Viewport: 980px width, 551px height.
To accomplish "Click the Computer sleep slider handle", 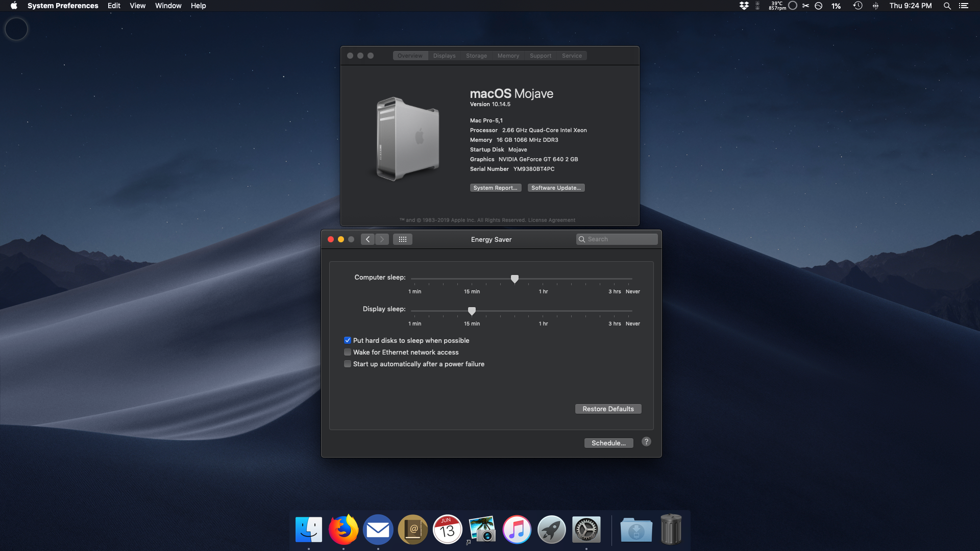I will (514, 279).
